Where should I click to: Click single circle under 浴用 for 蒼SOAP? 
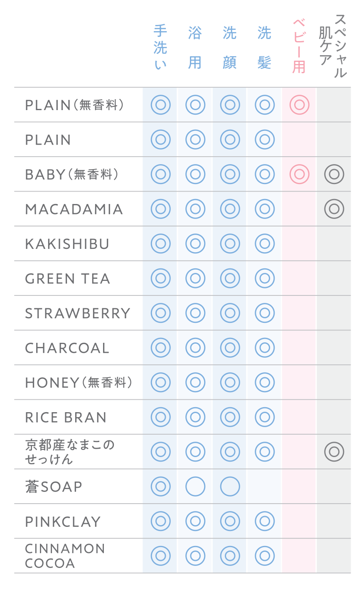pyautogui.click(x=195, y=487)
